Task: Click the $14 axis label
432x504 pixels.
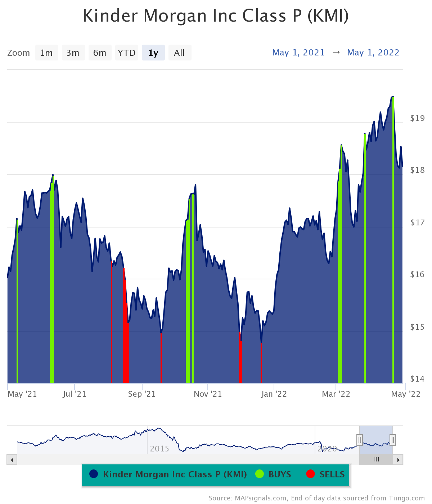Action: tap(418, 379)
